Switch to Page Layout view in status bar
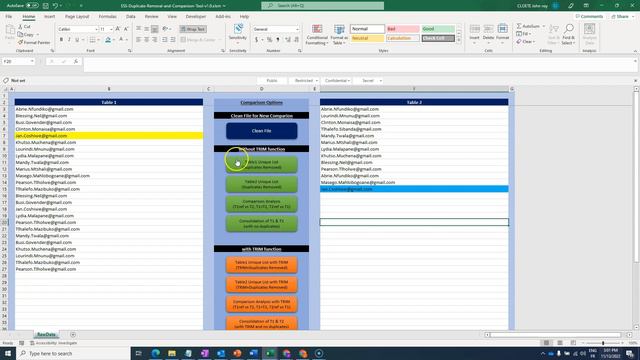Viewport: 640px width, 360px height. [560, 343]
